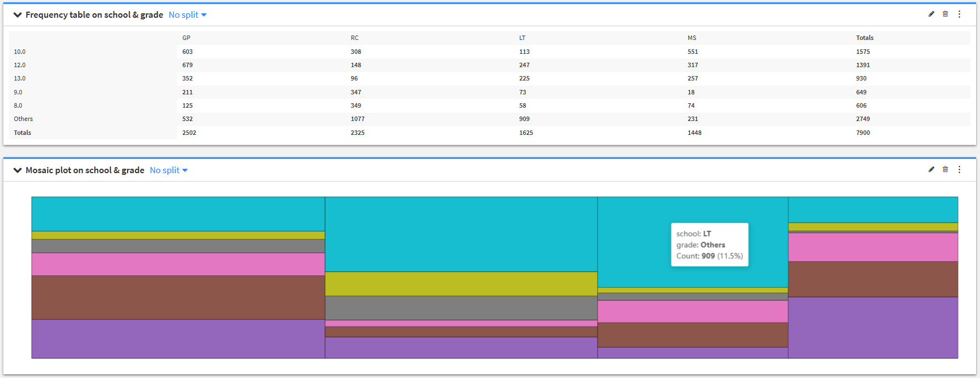980x378 pixels.
Task: Edit the Mosaic plot card with pencil icon
Action: [x=931, y=170]
